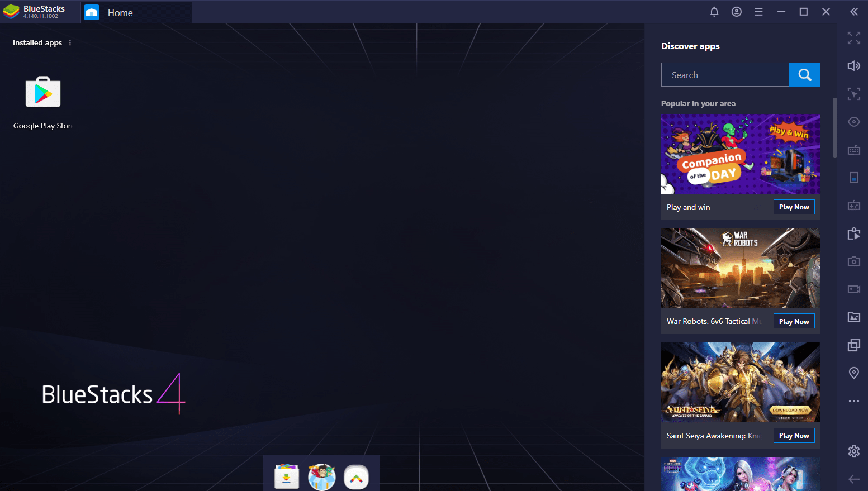Toggle fullscreen mode in the side toolbar
This screenshot has height=491, width=868.
coord(853,38)
